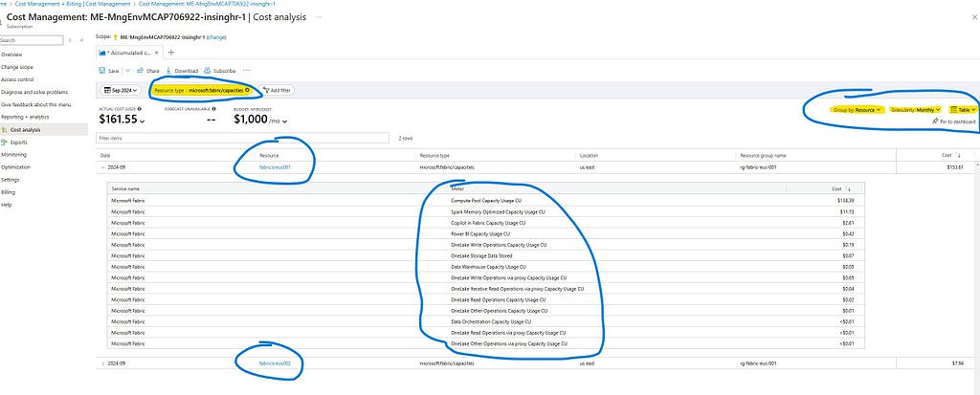
Task: Switch chart type from Table dropdown
Action: click(x=963, y=109)
